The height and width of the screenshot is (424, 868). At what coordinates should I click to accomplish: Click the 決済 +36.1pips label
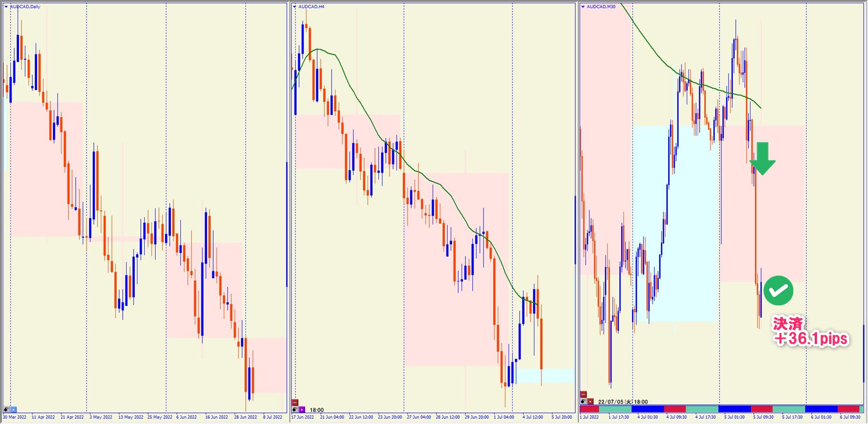pyautogui.click(x=809, y=332)
